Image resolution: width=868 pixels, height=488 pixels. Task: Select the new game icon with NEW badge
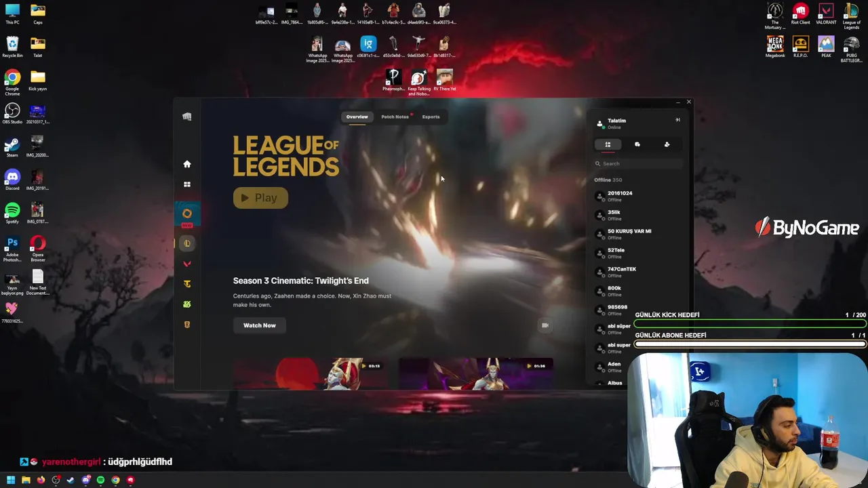pyautogui.click(x=187, y=214)
